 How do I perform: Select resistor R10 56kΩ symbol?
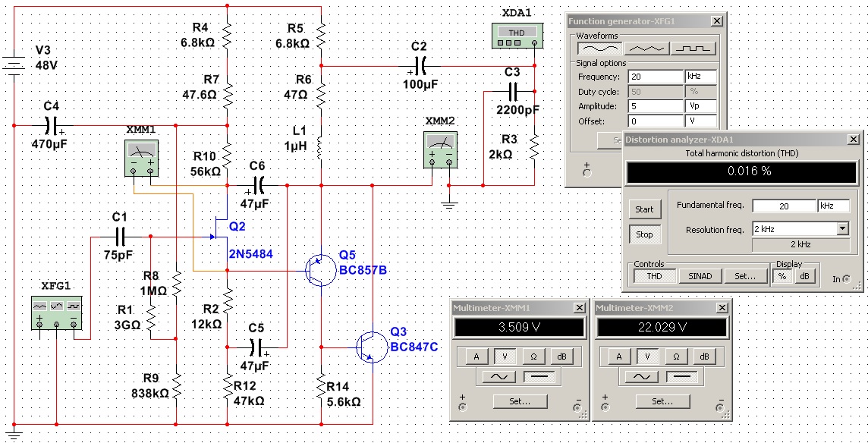227,156
